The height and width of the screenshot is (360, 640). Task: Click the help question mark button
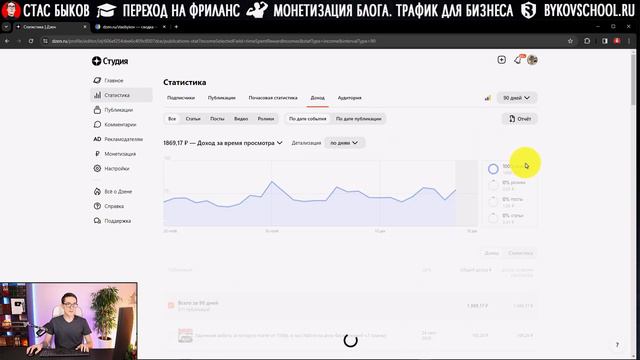coord(617,345)
